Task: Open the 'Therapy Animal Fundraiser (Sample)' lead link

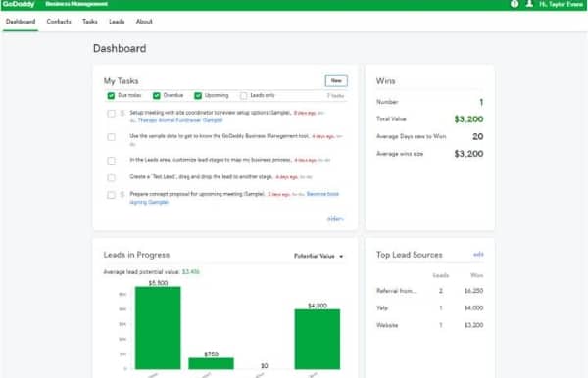Action: coord(180,120)
